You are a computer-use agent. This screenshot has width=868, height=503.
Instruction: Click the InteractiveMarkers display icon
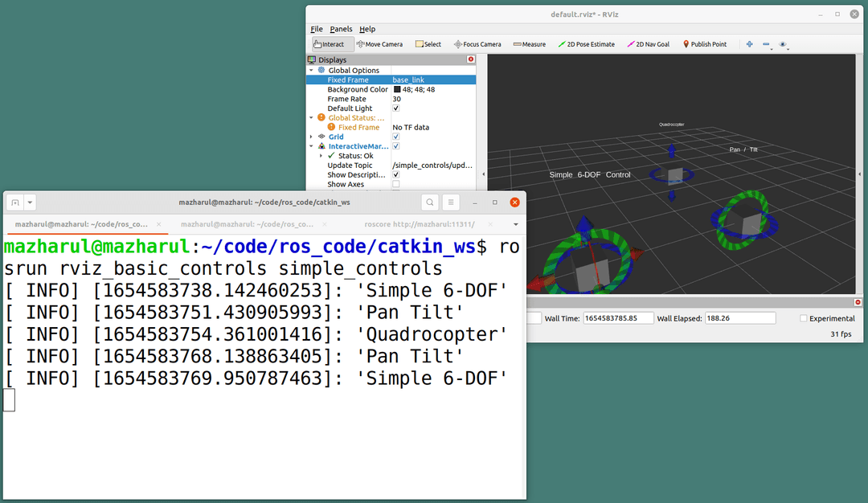tap(321, 146)
